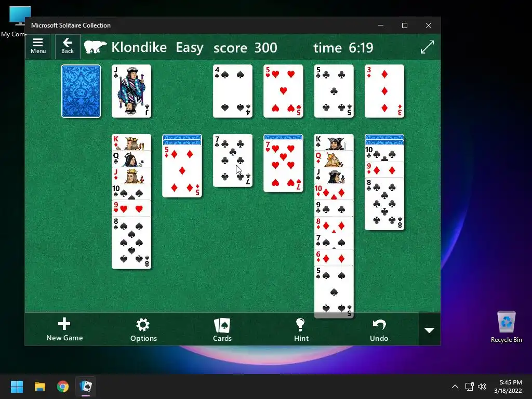Image resolution: width=532 pixels, height=399 pixels.
Task: Click the score 300 readout
Action: pyautogui.click(x=245, y=47)
